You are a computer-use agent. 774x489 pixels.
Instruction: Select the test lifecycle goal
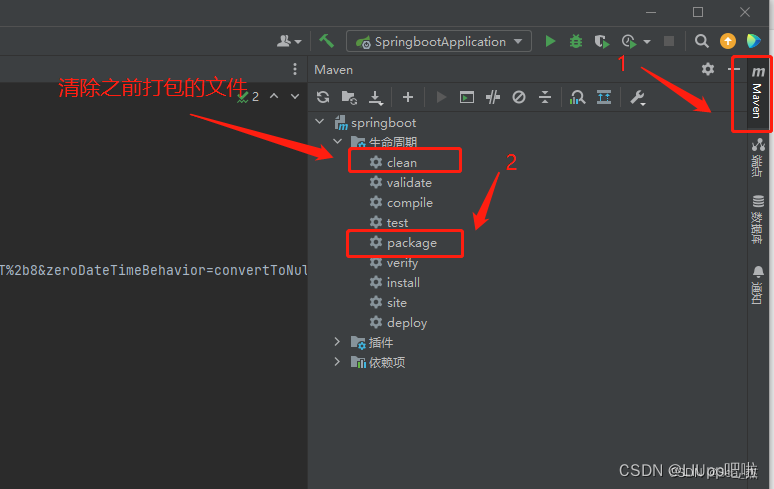[x=388, y=223]
